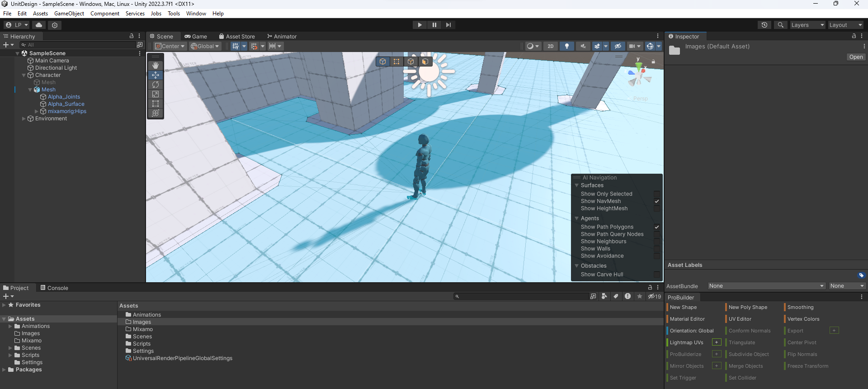This screenshot has height=389, width=868.
Task: Uncheck Show NavMesh checkbox
Action: tap(656, 201)
